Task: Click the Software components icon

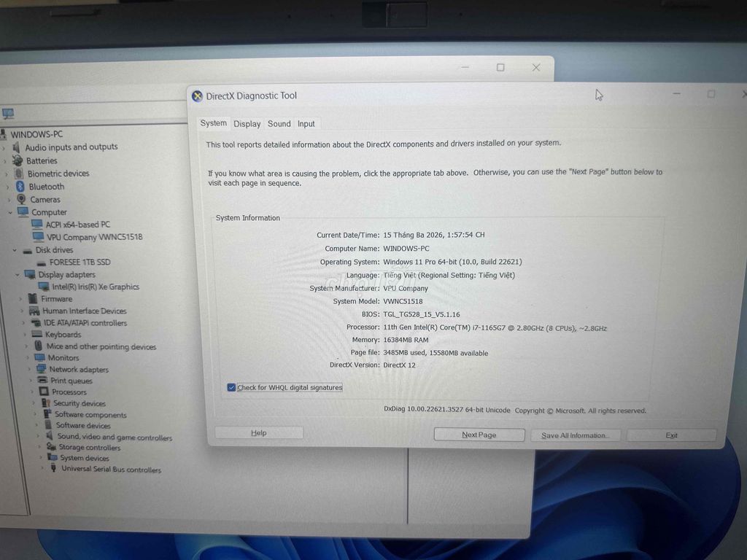Action: pyautogui.click(x=47, y=414)
